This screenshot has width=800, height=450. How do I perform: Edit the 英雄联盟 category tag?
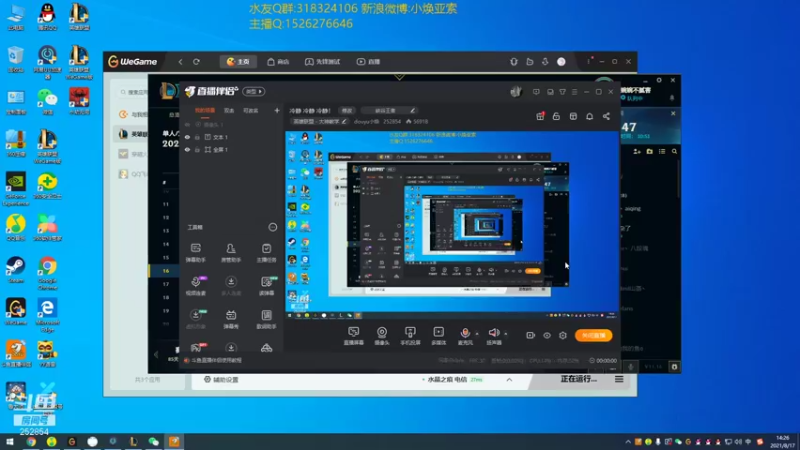tap(319, 121)
